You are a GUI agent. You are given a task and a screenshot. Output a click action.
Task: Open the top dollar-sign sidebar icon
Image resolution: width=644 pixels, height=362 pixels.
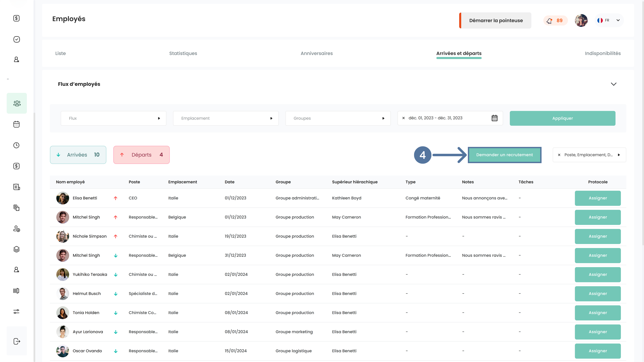tap(17, 18)
